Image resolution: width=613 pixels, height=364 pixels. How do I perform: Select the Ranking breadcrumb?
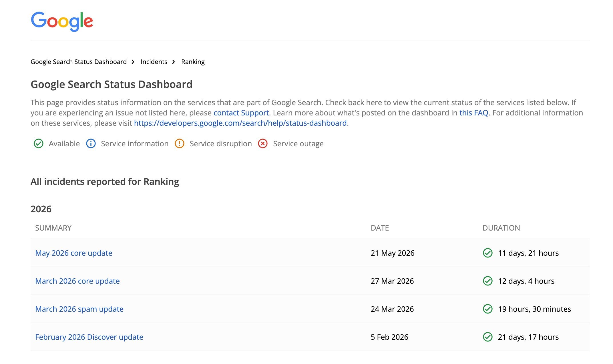(x=193, y=62)
